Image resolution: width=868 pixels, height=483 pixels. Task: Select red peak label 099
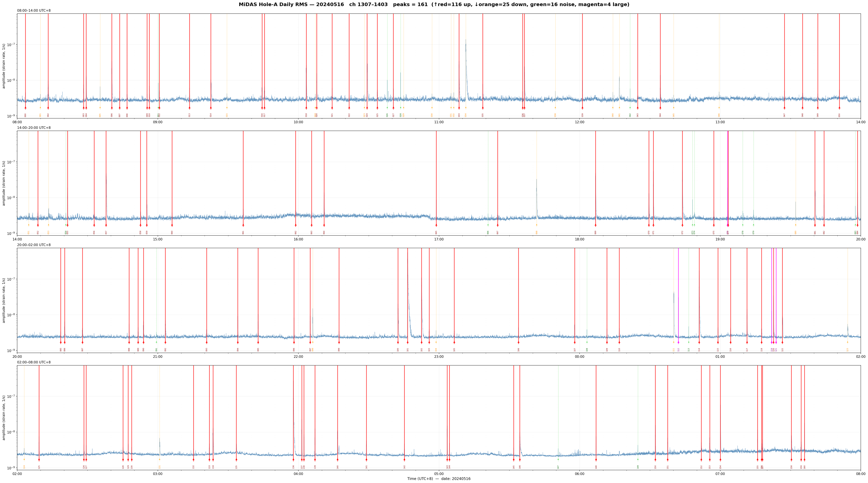click(x=339, y=350)
